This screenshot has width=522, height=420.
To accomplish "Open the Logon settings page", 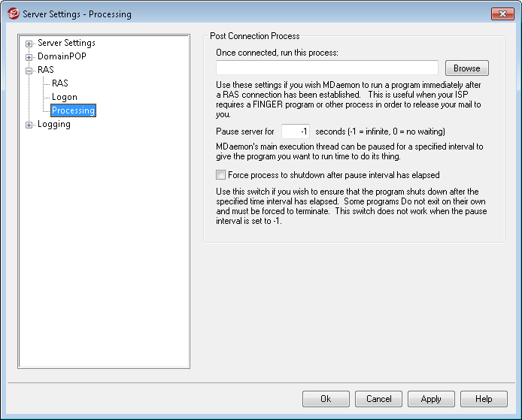I will [x=65, y=97].
